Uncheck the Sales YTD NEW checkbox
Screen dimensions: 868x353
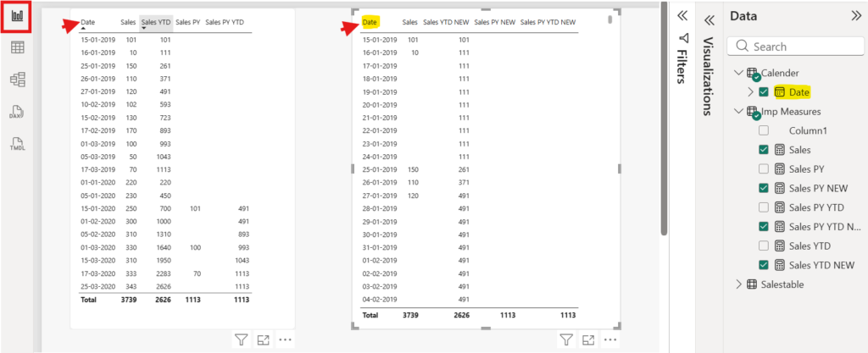click(764, 265)
